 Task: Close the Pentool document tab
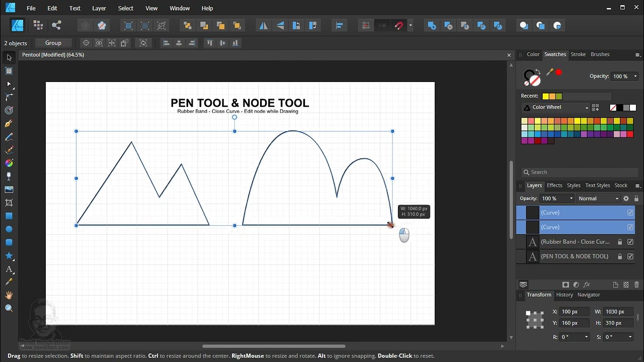coord(509,55)
